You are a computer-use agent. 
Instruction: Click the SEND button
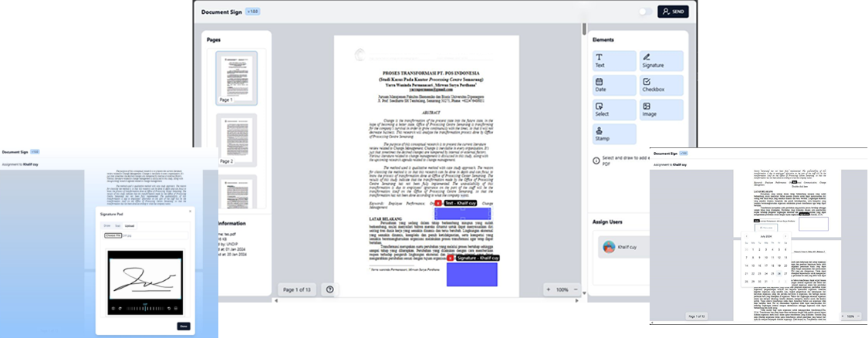pos(673,12)
